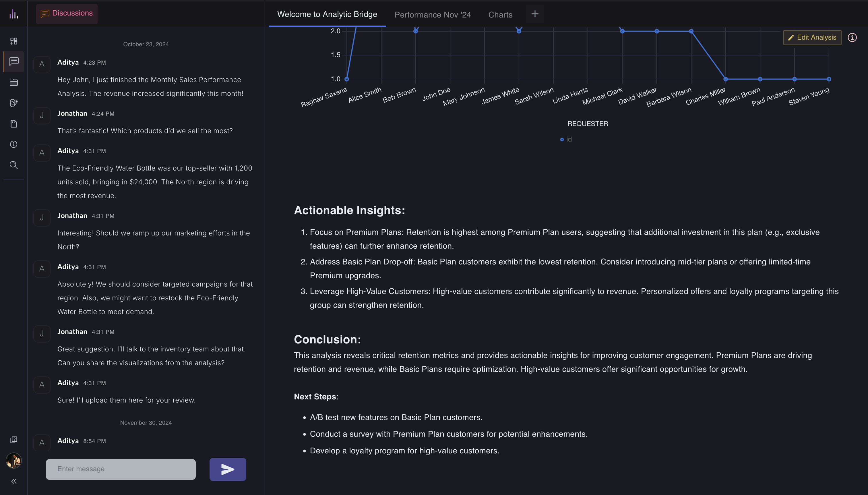Switch to Performance Nov '24 tab
Image resolution: width=868 pixels, height=495 pixels.
(x=432, y=15)
